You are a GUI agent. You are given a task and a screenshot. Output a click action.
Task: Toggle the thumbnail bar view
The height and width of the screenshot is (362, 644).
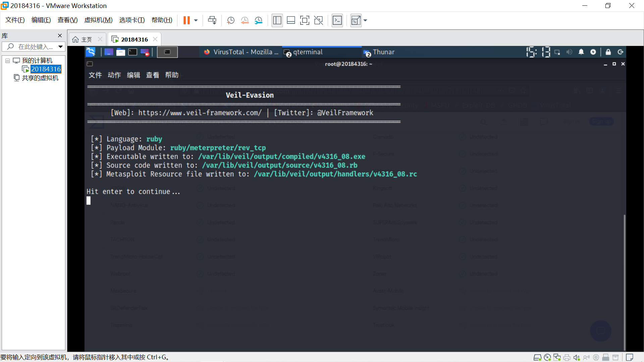(x=291, y=20)
